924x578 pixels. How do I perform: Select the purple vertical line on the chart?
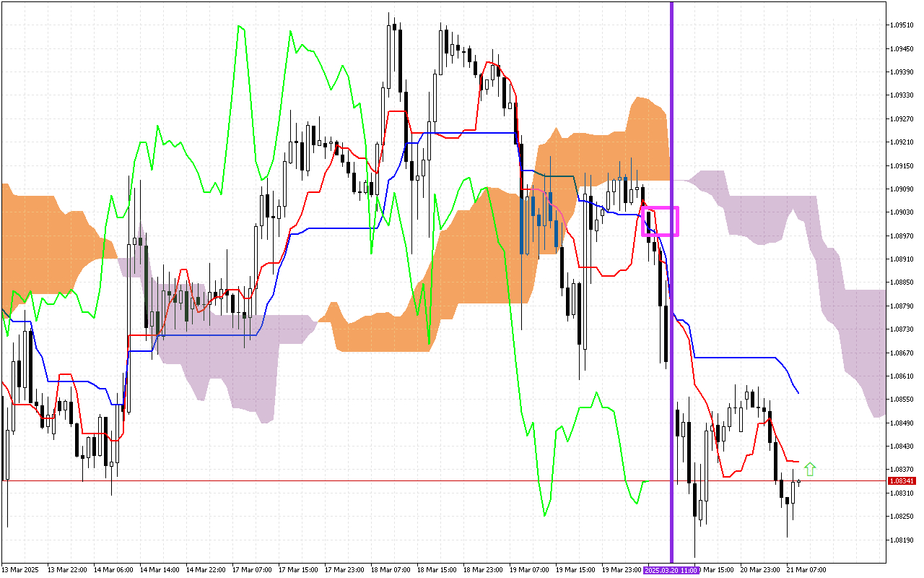[672, 282]
